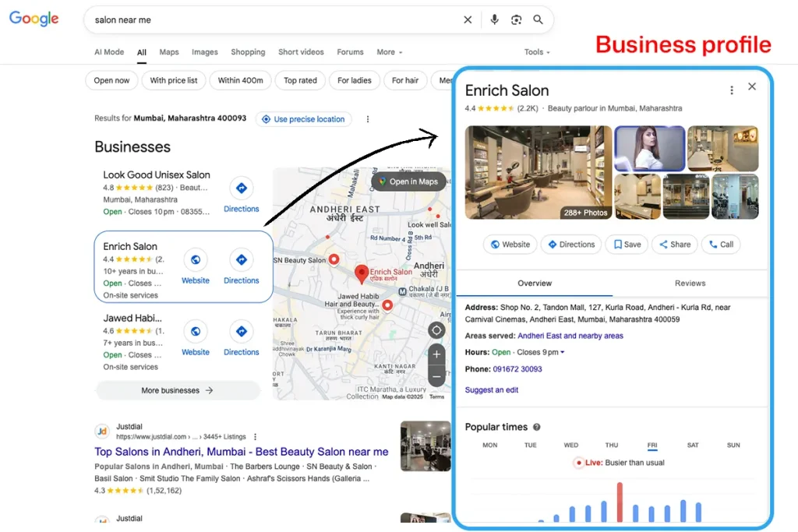This screenshot has height=532, width=798.
Task: Switch to AI Mode tab
Action: (109, 52)
